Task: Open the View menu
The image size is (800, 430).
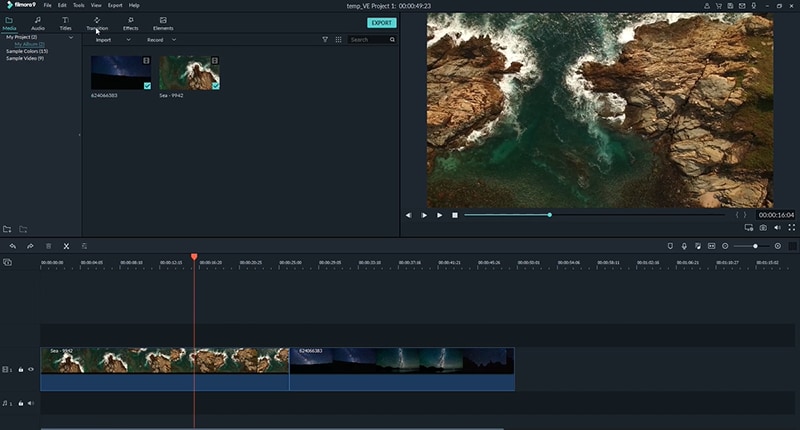Action: pos(96,5)
